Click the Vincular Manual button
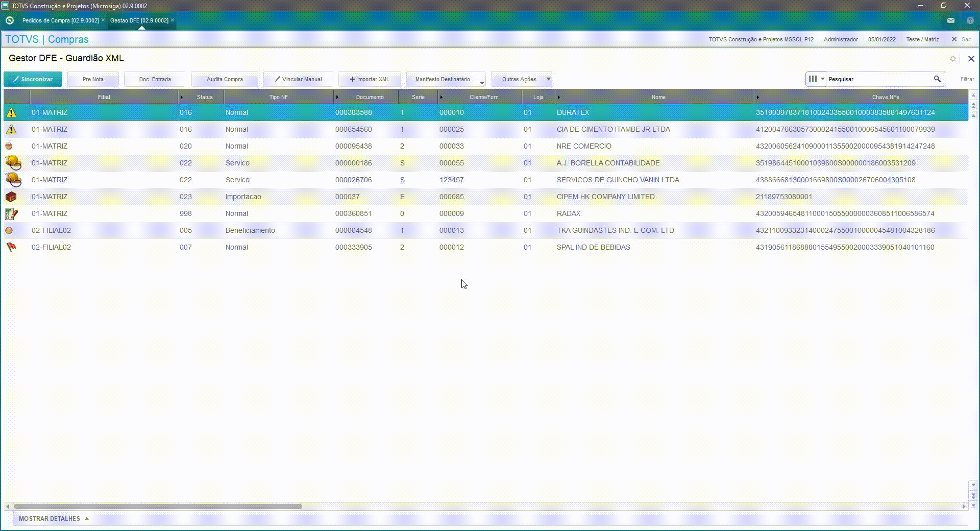The image size is (980, 531). coord(298,79)
